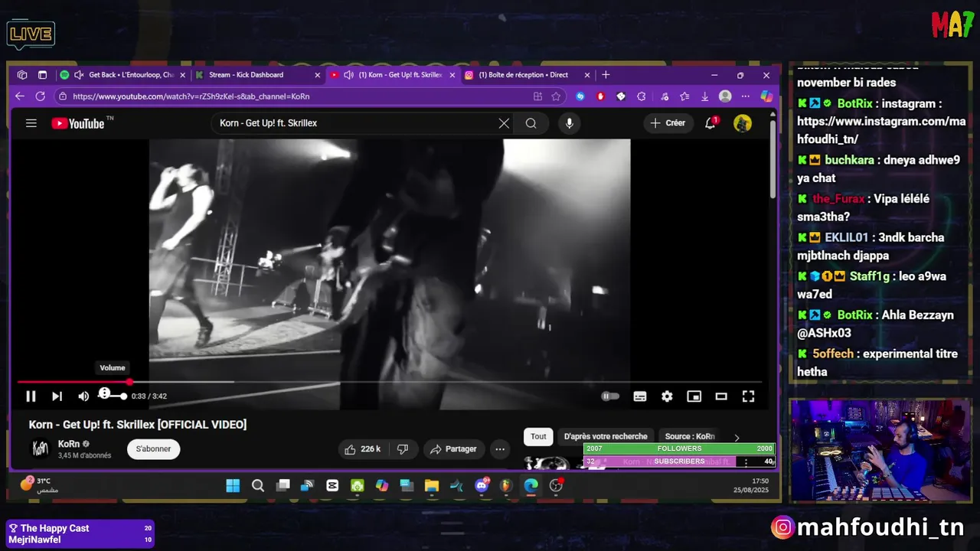Switch to miniplayer mode
The width and height of the screenshot is (980, 551).
[694, 396]
